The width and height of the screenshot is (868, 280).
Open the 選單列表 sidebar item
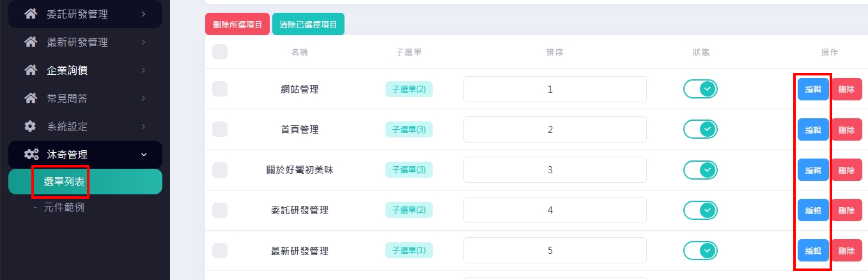tap(64, 182)
